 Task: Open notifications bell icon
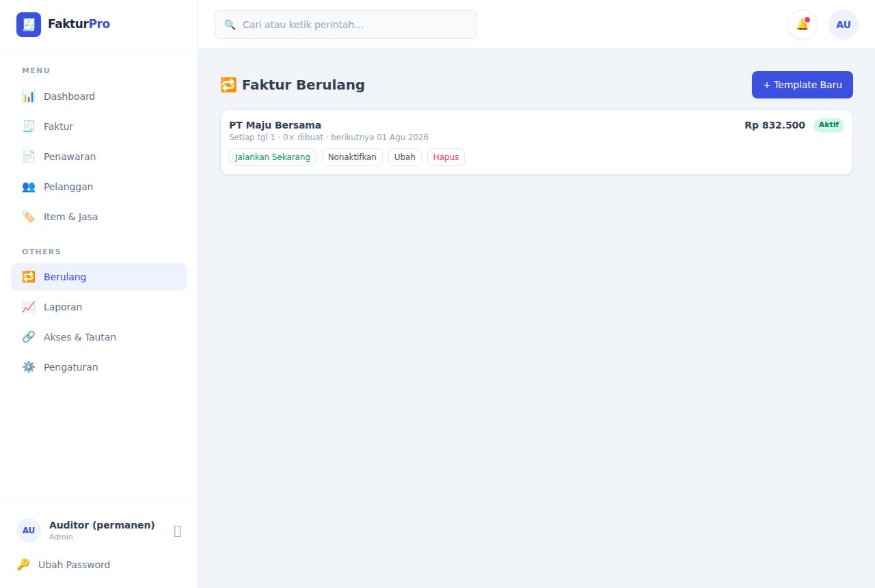pos(803,25)
